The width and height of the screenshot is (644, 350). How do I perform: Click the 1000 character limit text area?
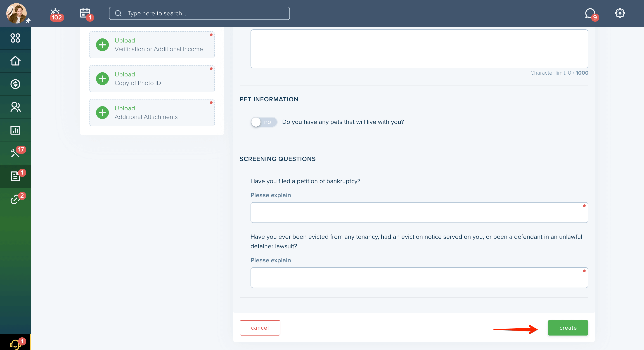[419, 49]
